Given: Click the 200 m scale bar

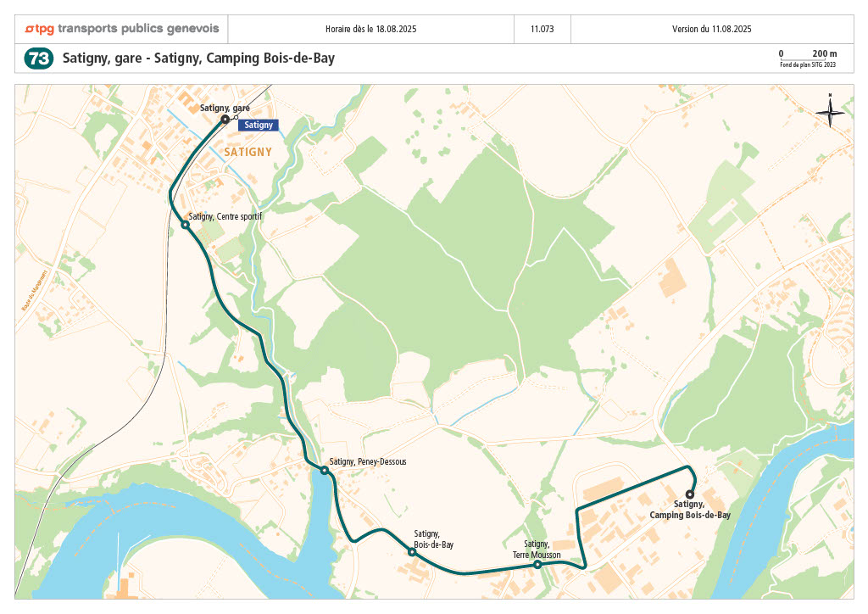Looking at the screenshot, I should [808, 56].
